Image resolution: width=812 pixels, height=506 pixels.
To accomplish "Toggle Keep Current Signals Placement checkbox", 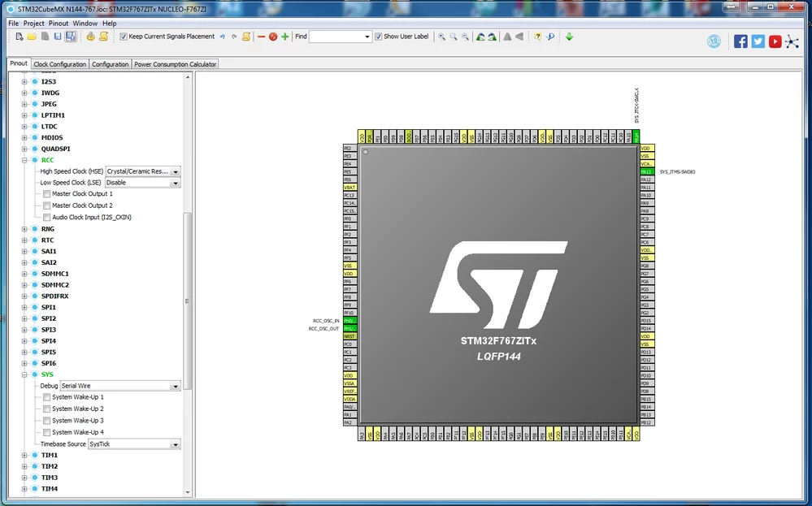I will tap(124, 37).
